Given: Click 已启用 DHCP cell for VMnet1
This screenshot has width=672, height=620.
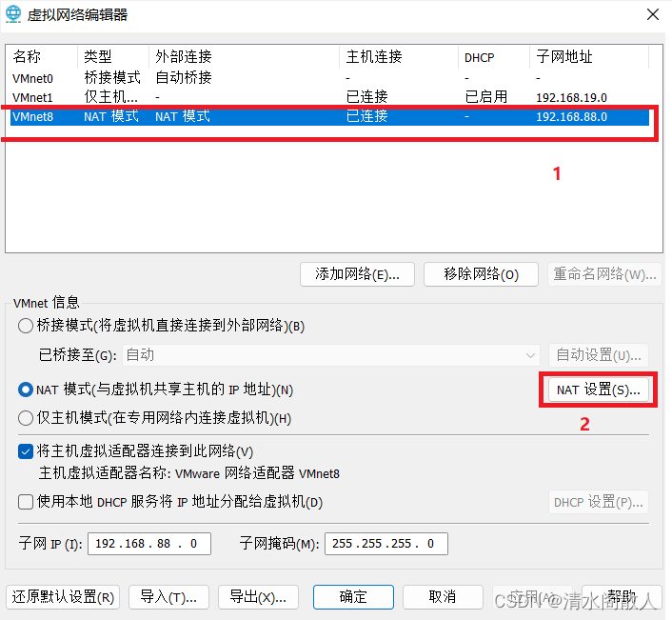Looking at the screenshot, I should [x=486, y=97].
